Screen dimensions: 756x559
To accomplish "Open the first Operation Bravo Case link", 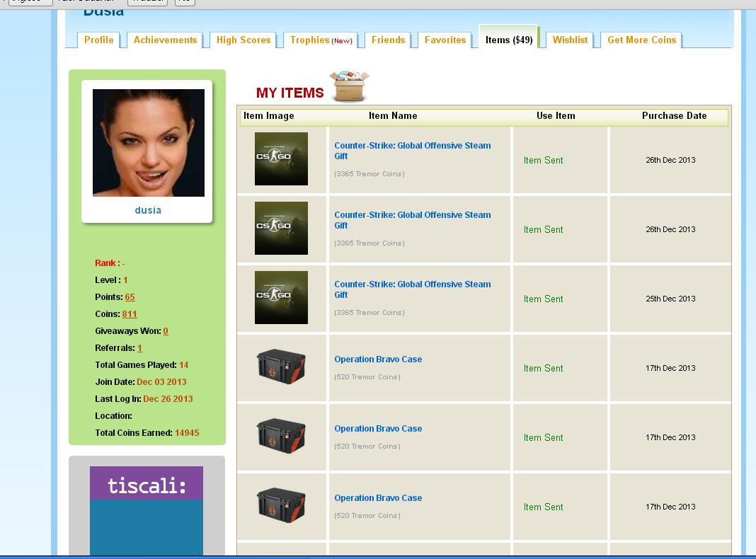I will [378, 359].
